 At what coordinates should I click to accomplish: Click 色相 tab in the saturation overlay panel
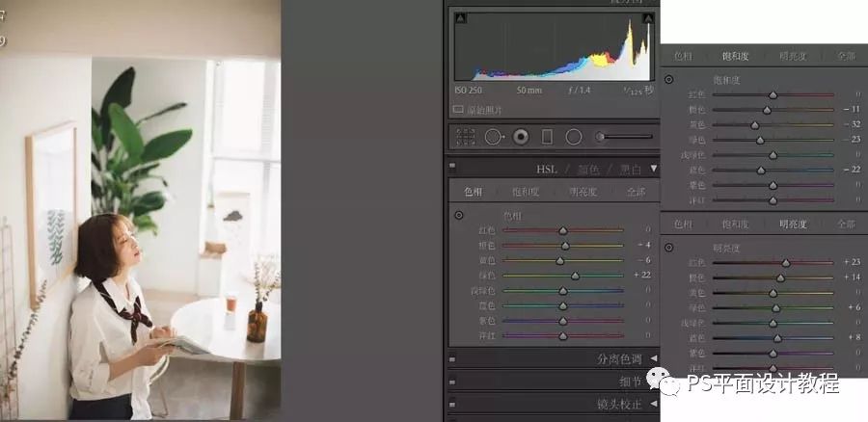pos(683,56)
